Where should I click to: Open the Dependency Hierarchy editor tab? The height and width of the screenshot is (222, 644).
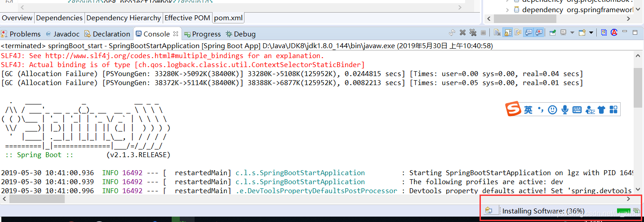coord(124,18)
